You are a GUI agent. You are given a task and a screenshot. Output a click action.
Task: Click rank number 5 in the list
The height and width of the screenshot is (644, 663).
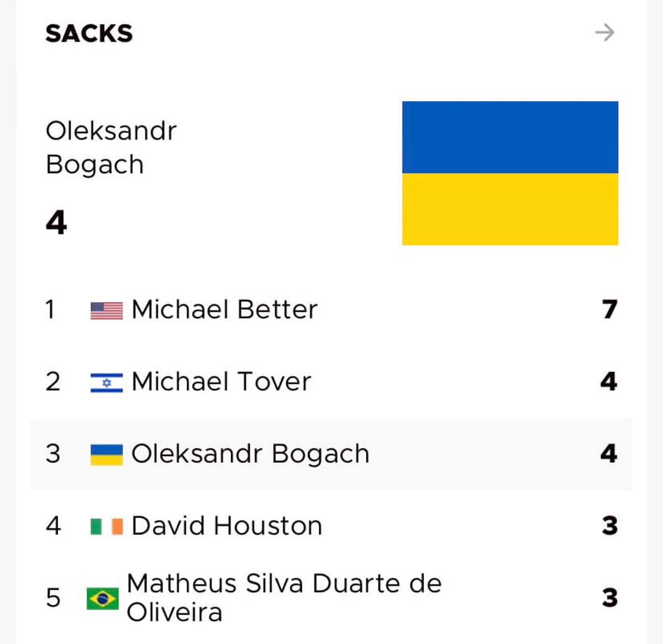click(53, 598)
